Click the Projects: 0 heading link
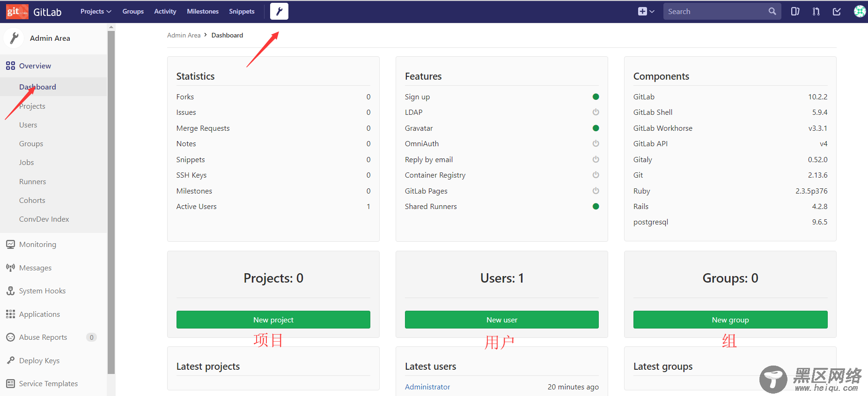Image resolution: width=868 pixels, height=396 pixels. pos(273,278)
